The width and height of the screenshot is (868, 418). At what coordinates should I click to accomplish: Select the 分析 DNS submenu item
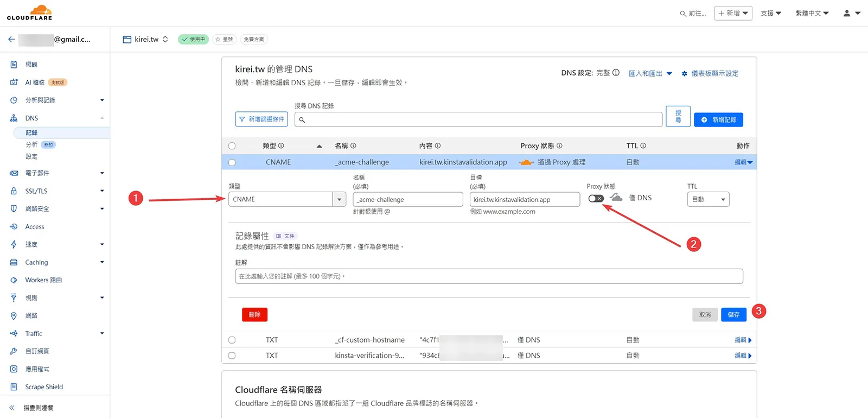coord(31,144)
